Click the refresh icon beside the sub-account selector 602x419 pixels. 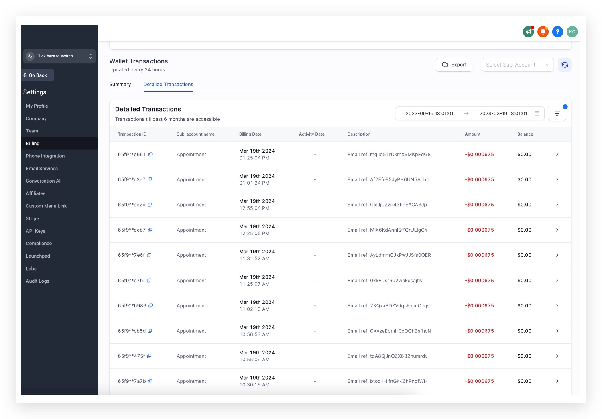pyautogui.click(x=565, y=65)
